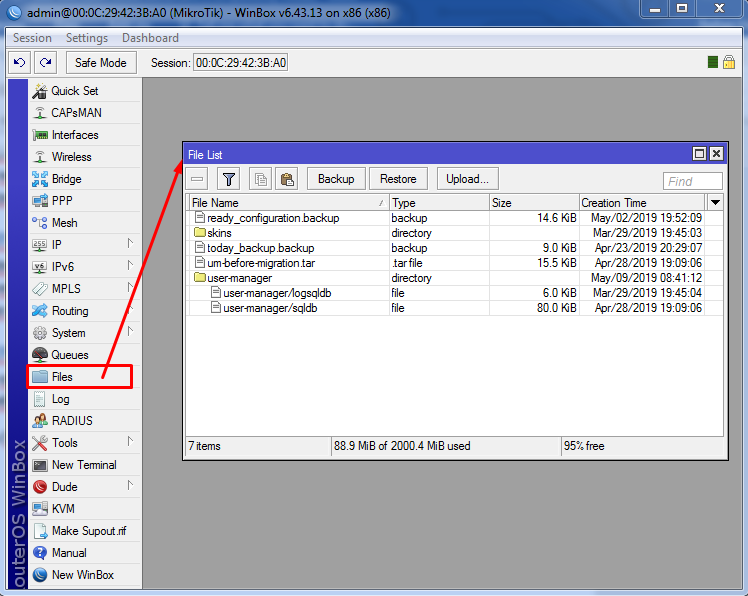Screen dimensions: 748x596
Task: Click the Redo arrow icon
Action: coord(46,63)
